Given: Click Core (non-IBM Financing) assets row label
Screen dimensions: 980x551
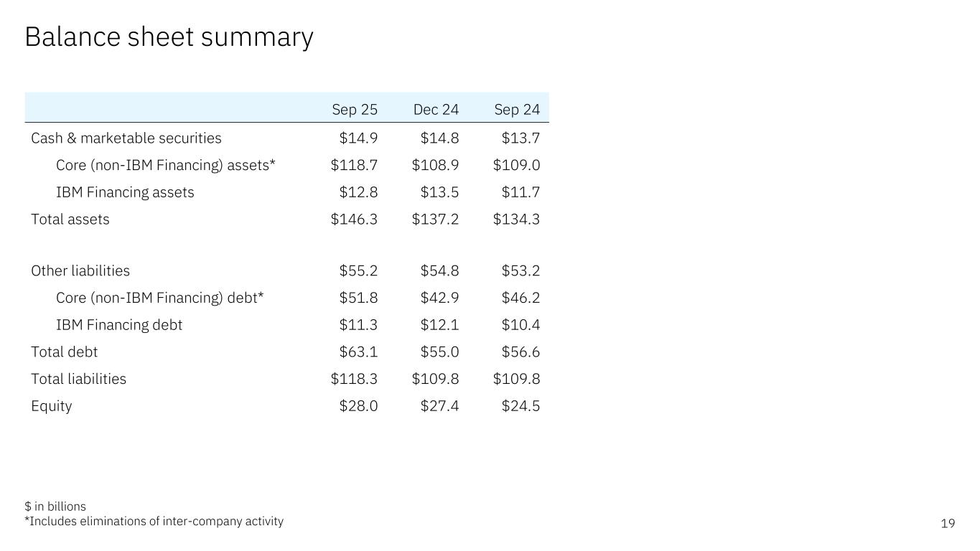Looking at the screenshot, I should [166, 165].
